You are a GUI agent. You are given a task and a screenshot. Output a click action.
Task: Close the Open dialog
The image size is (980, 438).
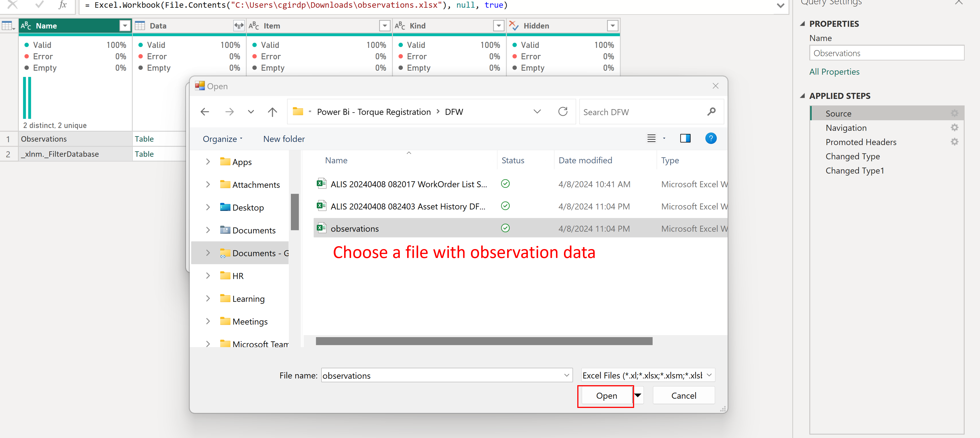[x=715, y=86]
